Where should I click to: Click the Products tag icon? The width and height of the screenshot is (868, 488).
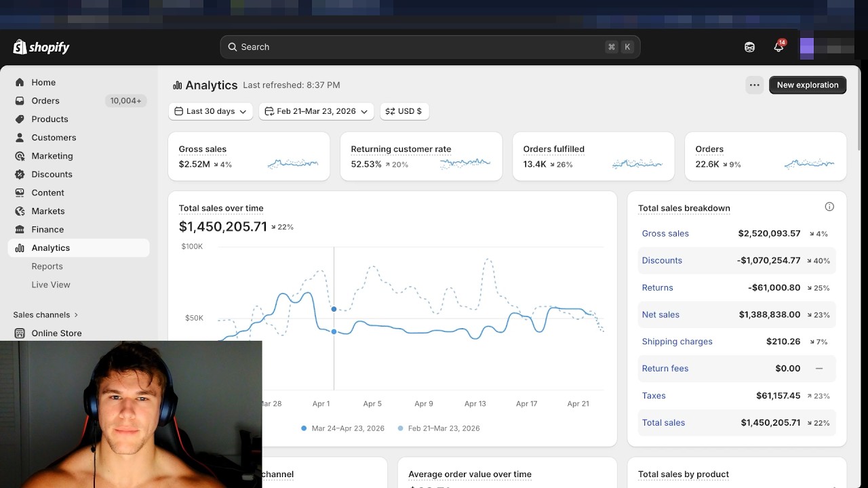[20, 119]
